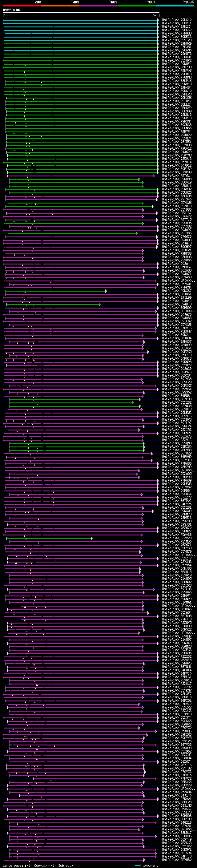Select hit label UniRef100_C5YSW6

tap(177, 203)
